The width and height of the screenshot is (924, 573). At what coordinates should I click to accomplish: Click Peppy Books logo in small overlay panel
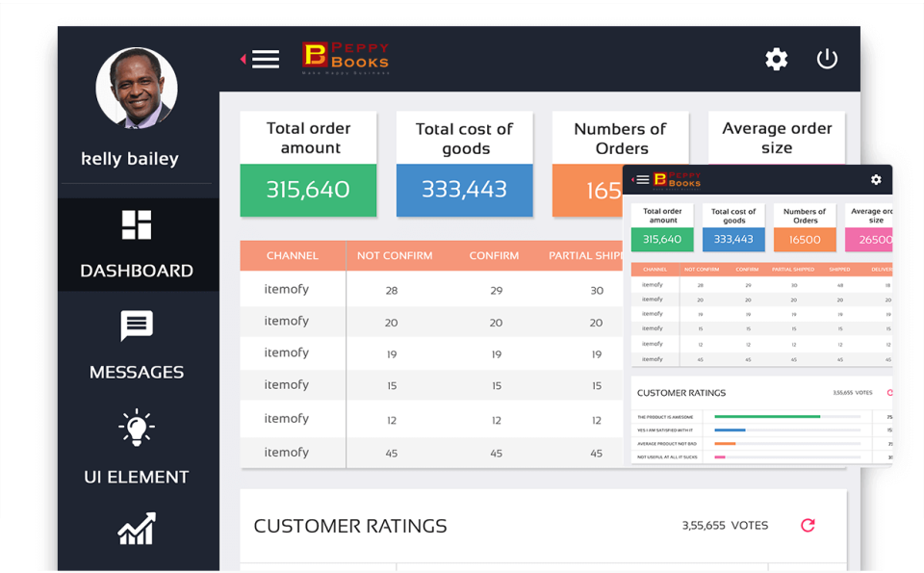[678, 180]
